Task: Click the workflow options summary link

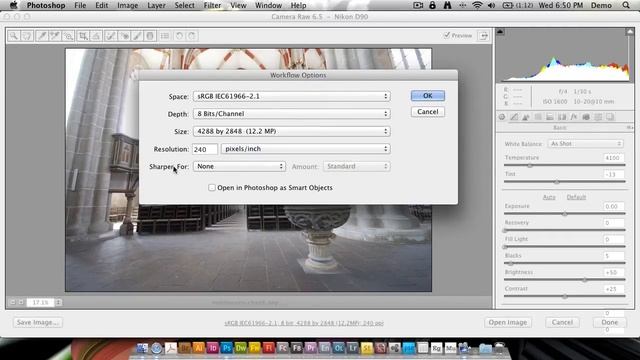Action: (304, 323)
